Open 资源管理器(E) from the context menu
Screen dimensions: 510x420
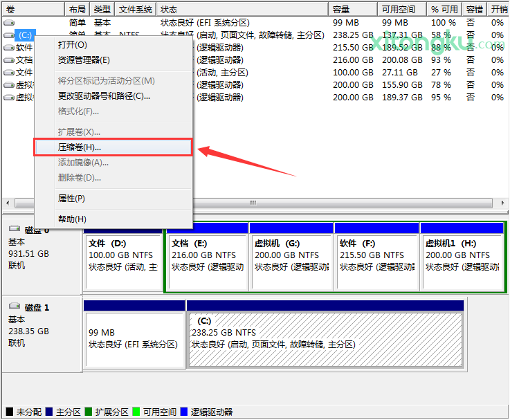pos(84,60)
